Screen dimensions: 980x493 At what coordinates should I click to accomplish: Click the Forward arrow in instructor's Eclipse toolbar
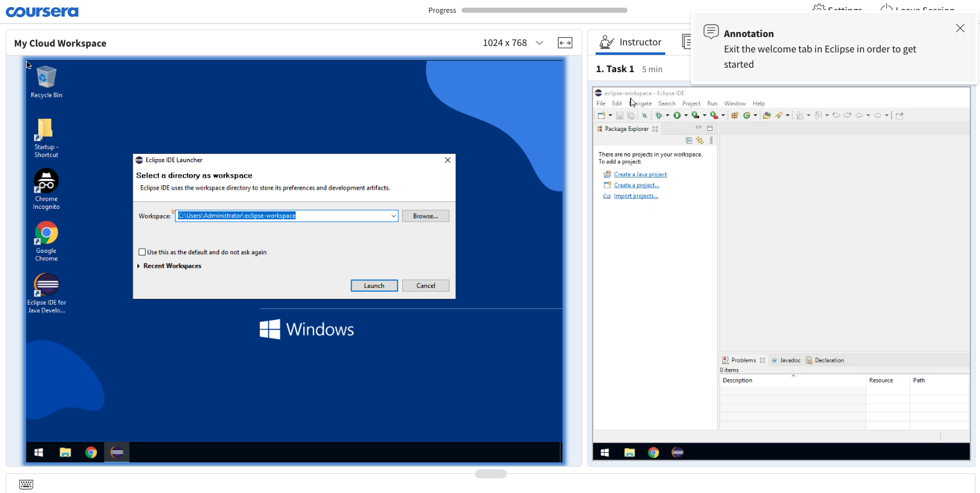pyautogui.click(x=878, y=116)
